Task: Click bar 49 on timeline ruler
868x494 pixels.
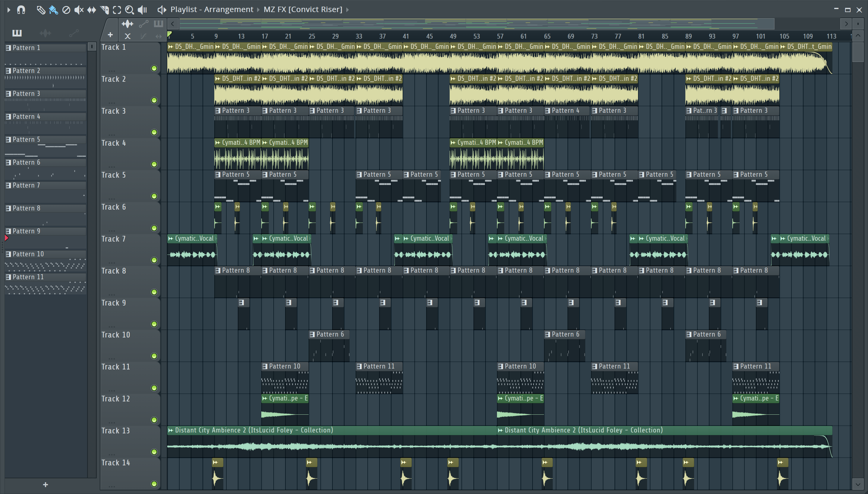Action: click(453, 36)
